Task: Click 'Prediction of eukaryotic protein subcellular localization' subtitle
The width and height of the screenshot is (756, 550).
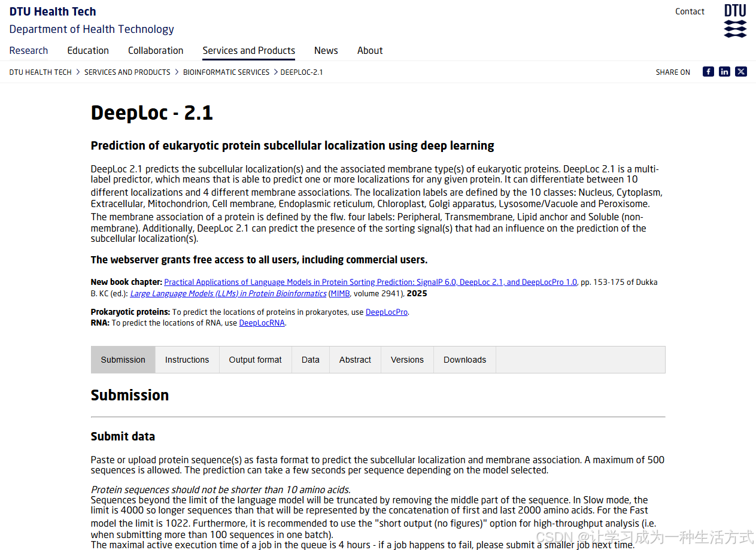Action: 293,145
